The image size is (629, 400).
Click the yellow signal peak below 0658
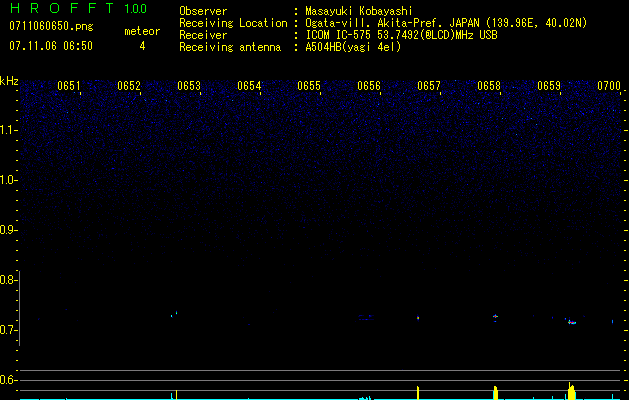point(495,392)
